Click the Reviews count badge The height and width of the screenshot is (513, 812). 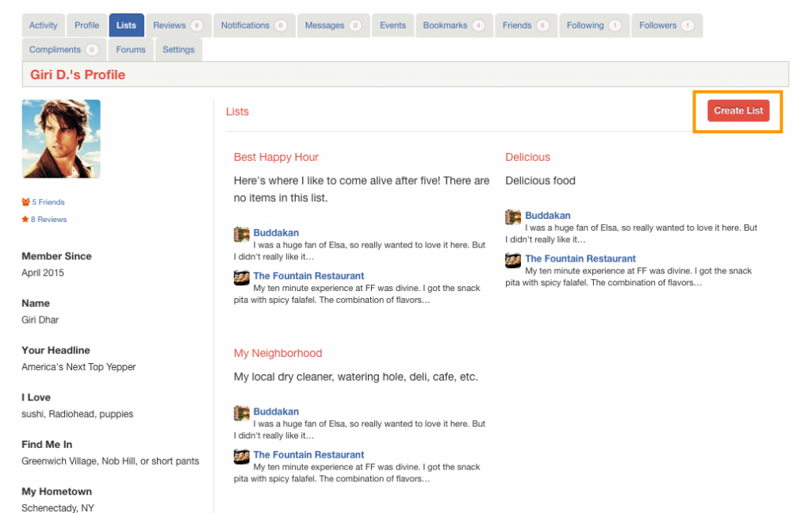click(197, 25)
